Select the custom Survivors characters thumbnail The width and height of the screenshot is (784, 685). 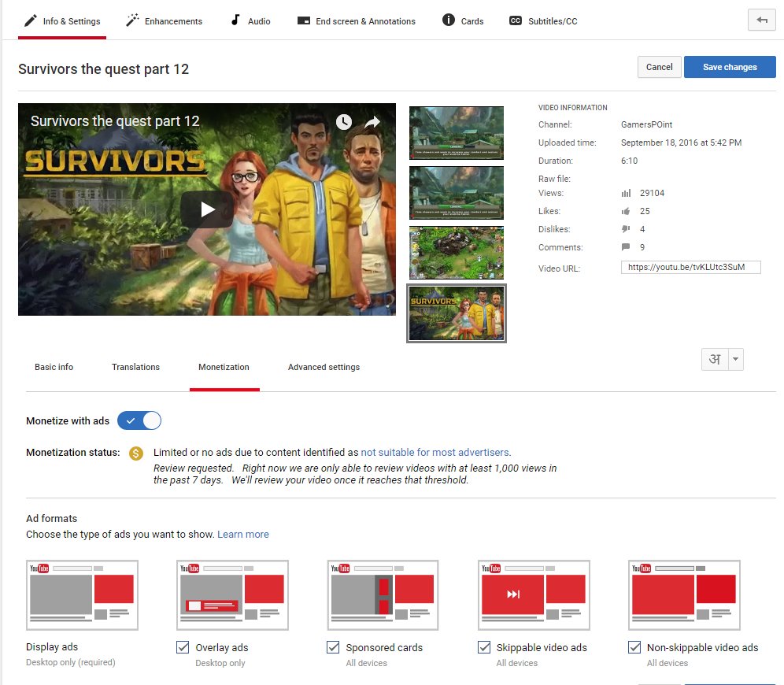pyautogui.click(x=457, y=313)
